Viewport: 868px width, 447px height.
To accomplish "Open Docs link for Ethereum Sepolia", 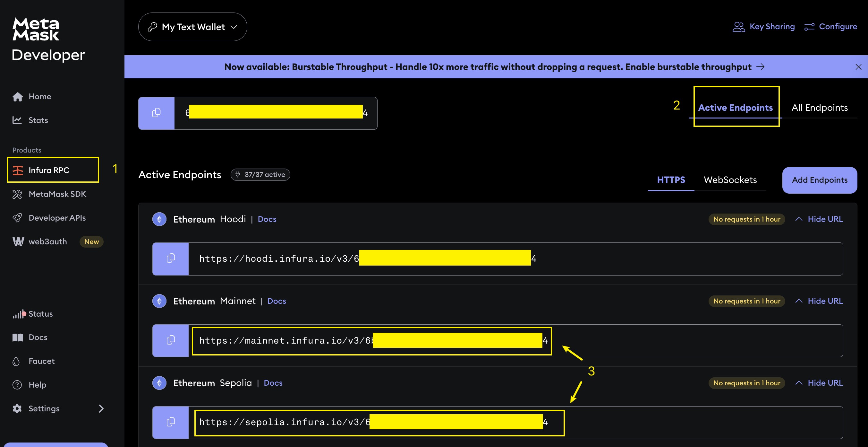I will (273, 383).
